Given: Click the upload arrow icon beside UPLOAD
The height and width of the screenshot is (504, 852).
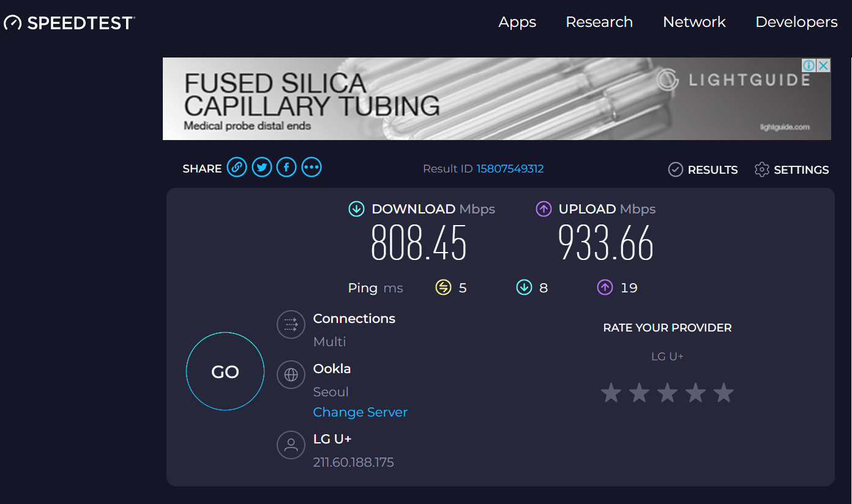Looking at the screenshot, I should coord(544,209).
